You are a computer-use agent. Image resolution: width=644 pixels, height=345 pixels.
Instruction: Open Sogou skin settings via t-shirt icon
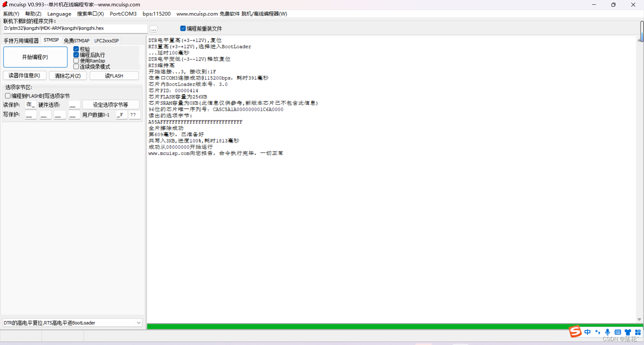pos(628,332)
